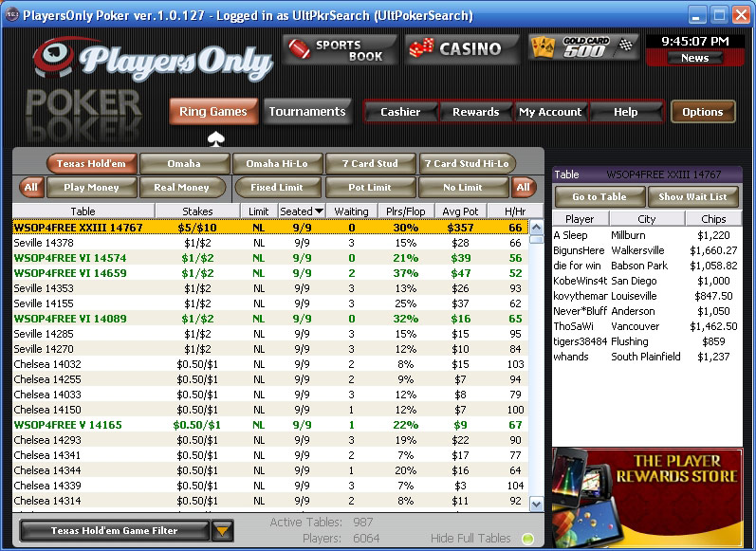Open the Options button

coord(703,112)
